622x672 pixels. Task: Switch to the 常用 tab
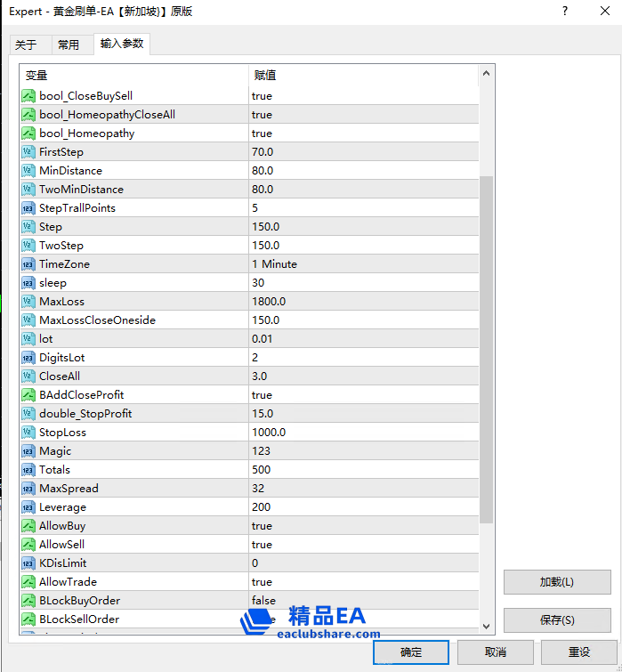69,45
